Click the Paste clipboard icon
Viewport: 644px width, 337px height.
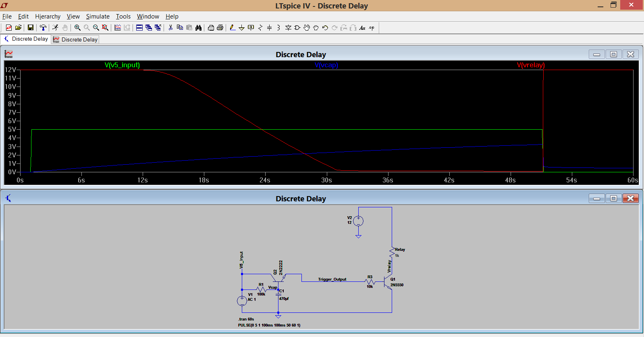point(189,28)
